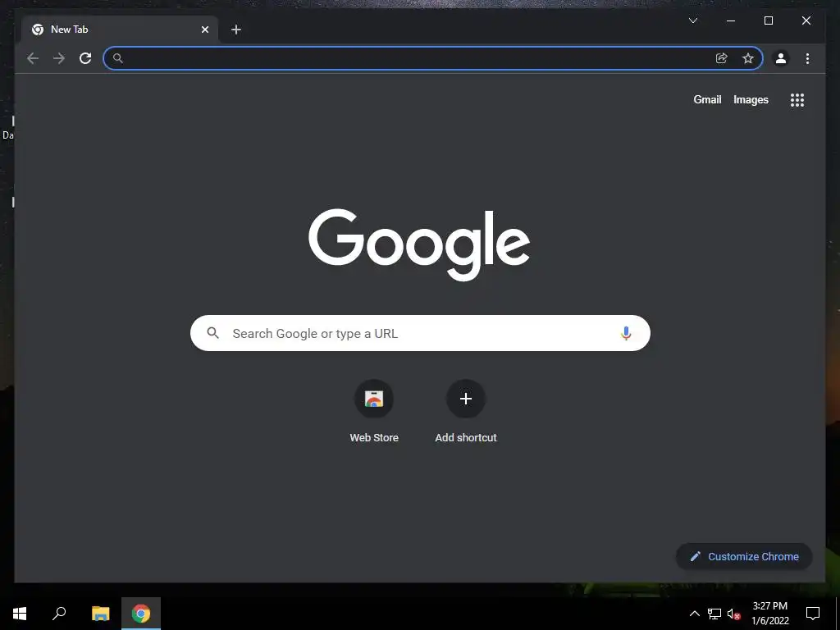Click the forward navigation arrow
The width and height of the screenshot is (840, 630).
59,58
